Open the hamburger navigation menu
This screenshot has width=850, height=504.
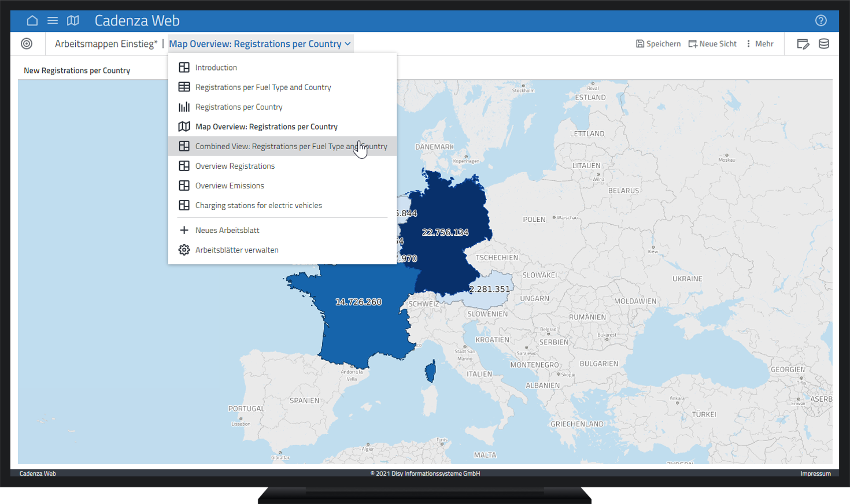[53, 21]
